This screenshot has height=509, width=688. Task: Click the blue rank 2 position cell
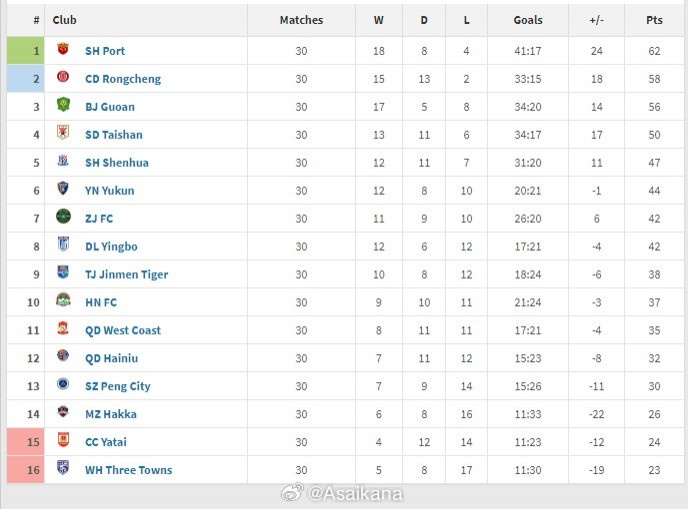click(x=27, y=78)
